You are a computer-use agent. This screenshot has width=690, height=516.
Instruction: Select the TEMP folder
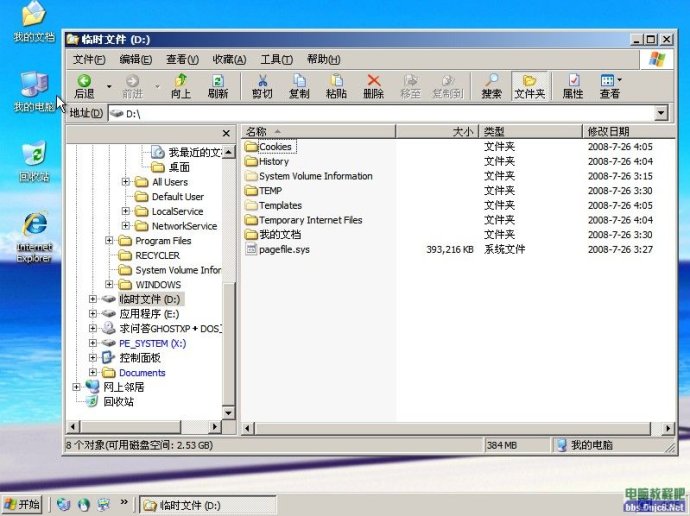[x=264, y=190]
